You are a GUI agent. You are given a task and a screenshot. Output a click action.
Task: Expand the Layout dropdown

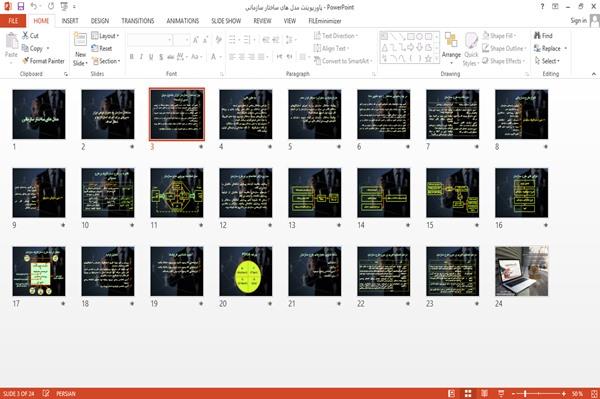105,36
